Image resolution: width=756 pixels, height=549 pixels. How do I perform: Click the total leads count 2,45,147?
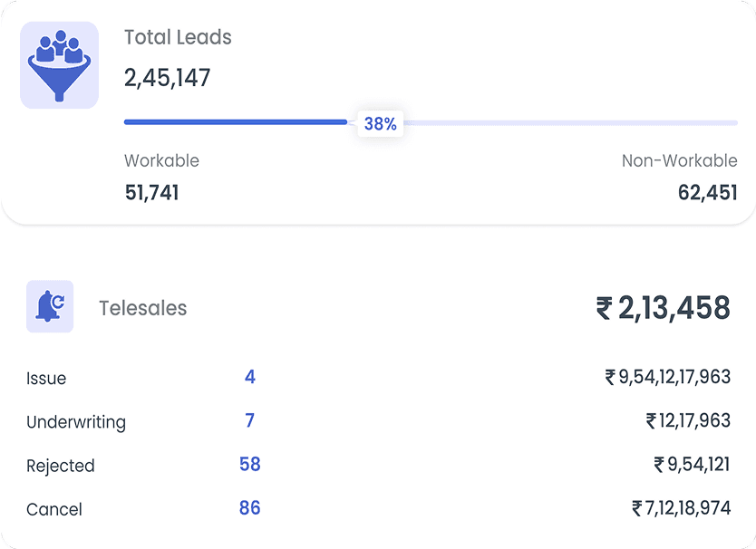pos(168,78)
